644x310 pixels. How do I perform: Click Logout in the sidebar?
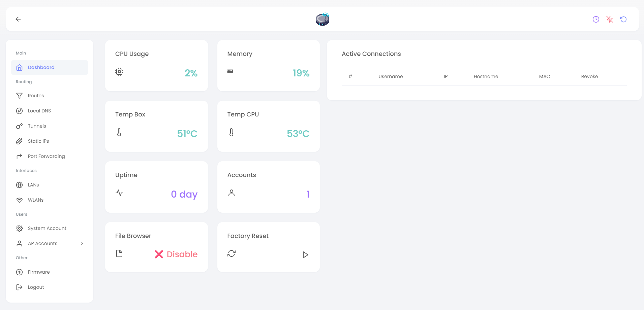pos(36,287)
